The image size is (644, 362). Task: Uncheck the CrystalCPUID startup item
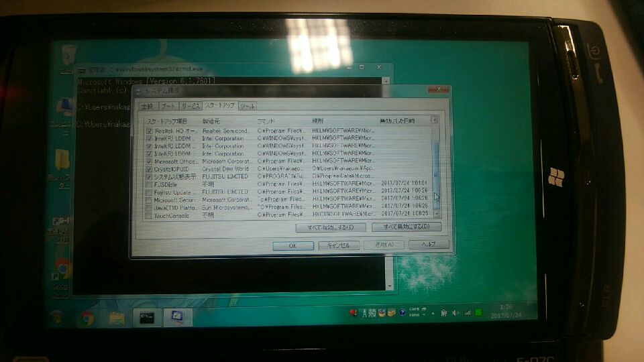click(x=149, y=169)
